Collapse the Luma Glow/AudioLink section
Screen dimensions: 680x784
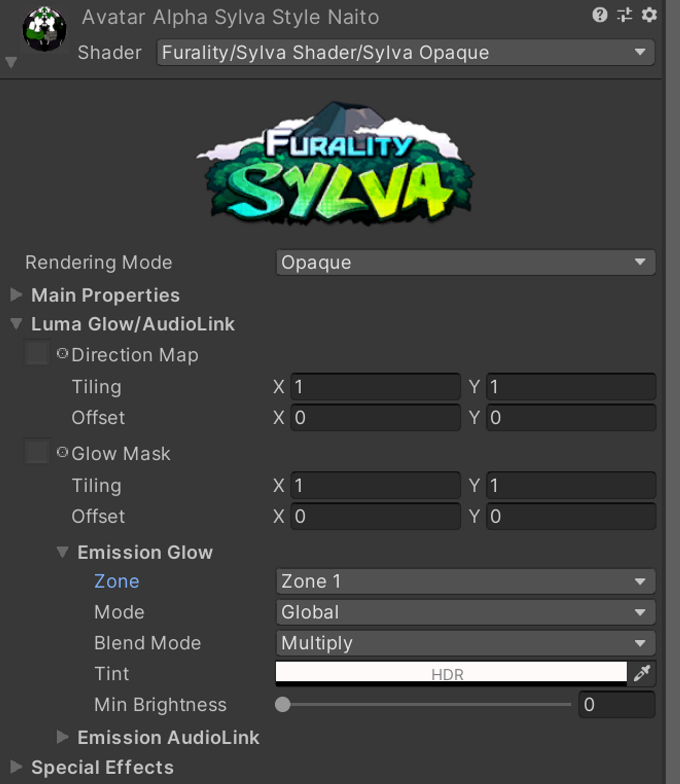[x=16, y=323]
